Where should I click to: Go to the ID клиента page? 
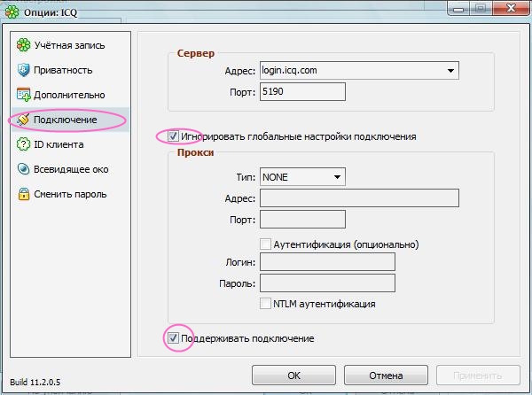70,144
